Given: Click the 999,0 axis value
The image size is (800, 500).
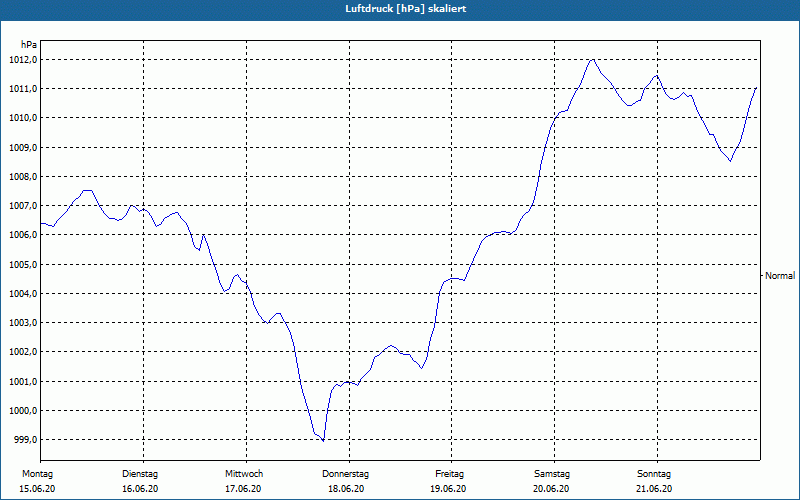Looking at the screenshot, I should (25, 439).
